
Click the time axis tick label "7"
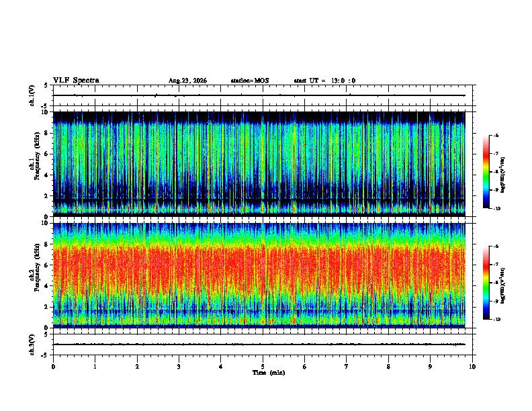point(347,367)
